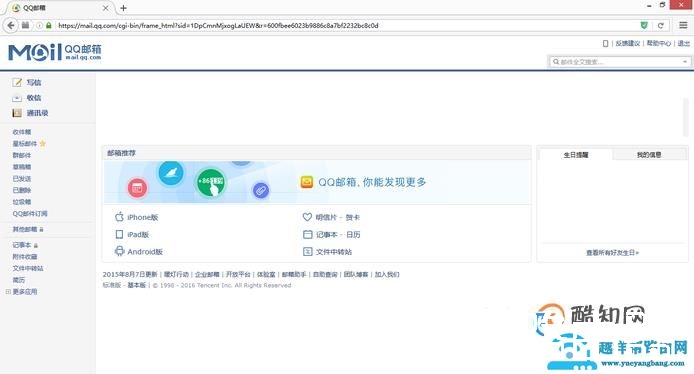Open 垃圾箱 spam folder

[x=22, y=202]
